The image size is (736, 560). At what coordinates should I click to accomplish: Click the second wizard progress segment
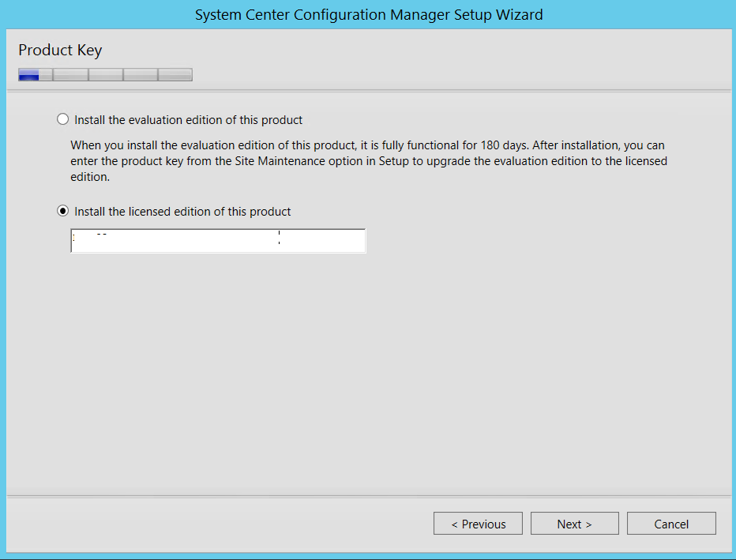pos(70,74)
